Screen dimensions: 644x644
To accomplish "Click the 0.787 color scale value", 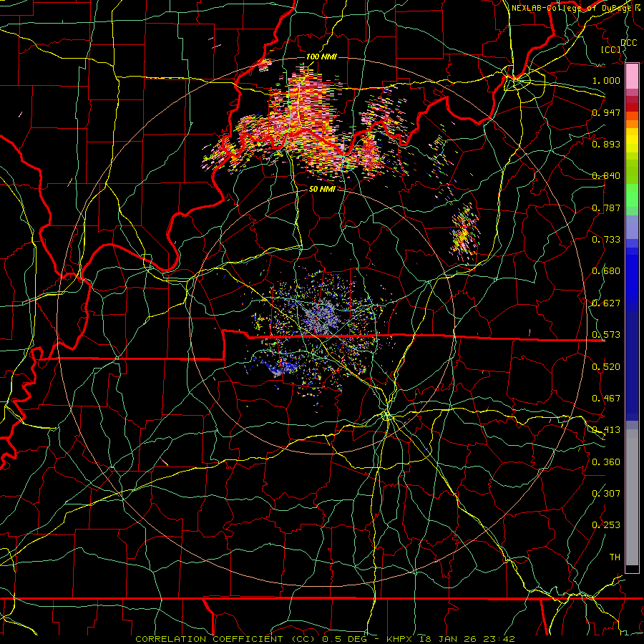I will tap(606, 208).
